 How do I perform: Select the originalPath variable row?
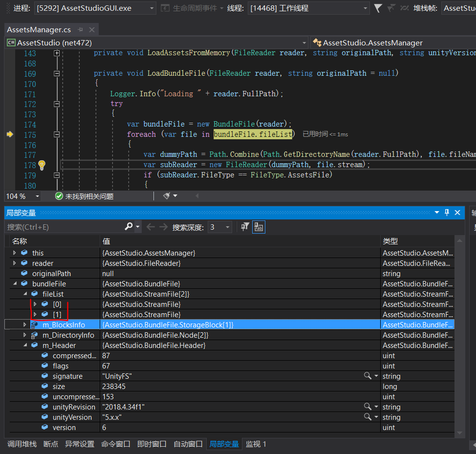[x=232, y=274]
